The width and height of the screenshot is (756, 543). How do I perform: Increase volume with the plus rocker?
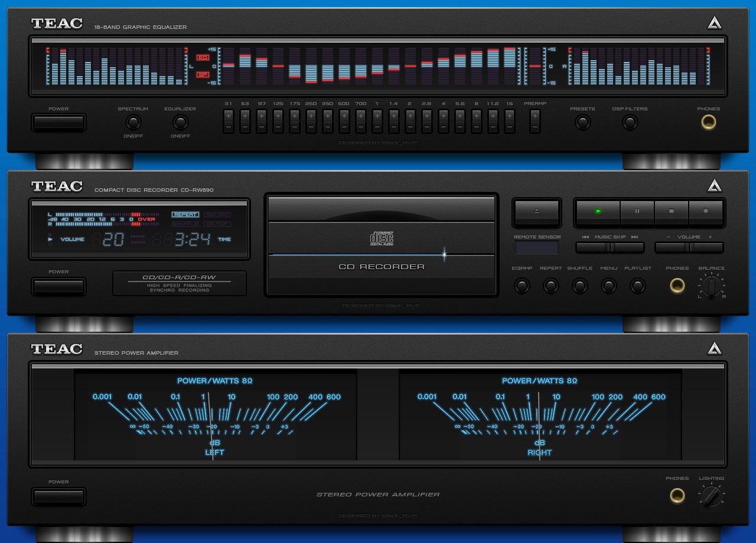click(706, 247)
